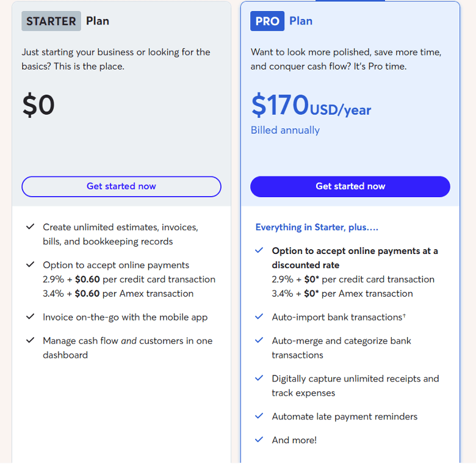Click the gray STARTER plan badge

(51, 21)
